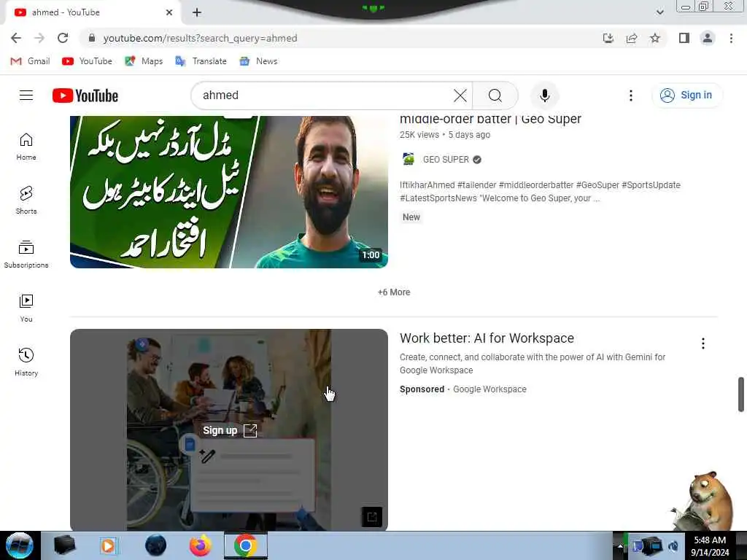
Task: Open the GEO SUPER channel avatar
Action: pos(409,159)
